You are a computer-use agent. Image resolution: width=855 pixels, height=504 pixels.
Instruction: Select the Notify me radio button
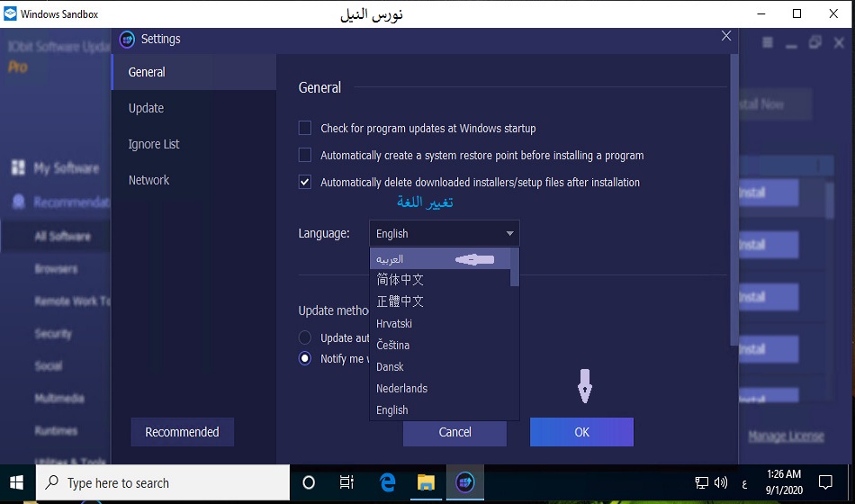305,358
